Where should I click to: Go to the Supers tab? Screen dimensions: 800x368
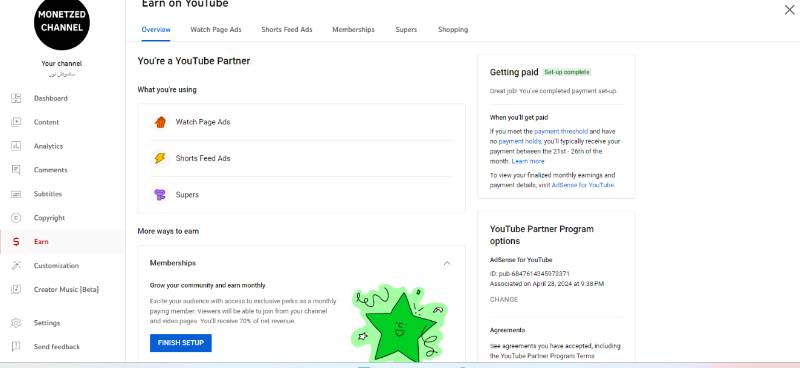click(406, 30)
